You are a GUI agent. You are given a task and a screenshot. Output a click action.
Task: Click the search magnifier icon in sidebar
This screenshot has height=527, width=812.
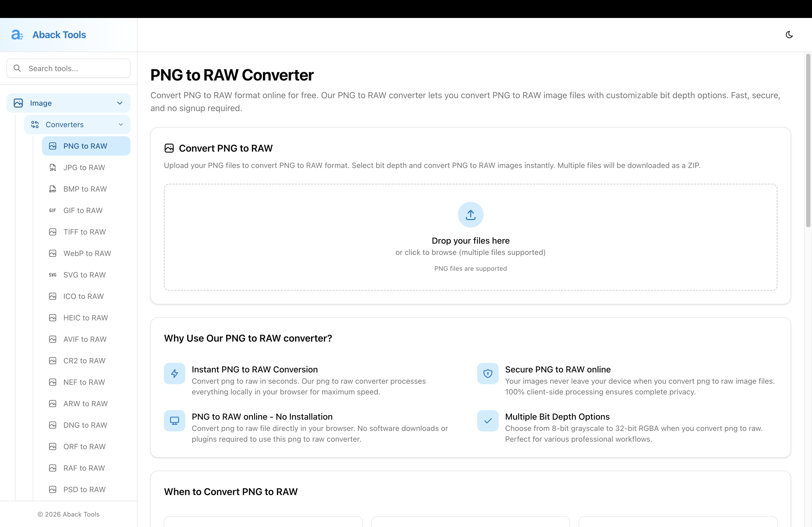pyautogui.click(x=17, y=68)
